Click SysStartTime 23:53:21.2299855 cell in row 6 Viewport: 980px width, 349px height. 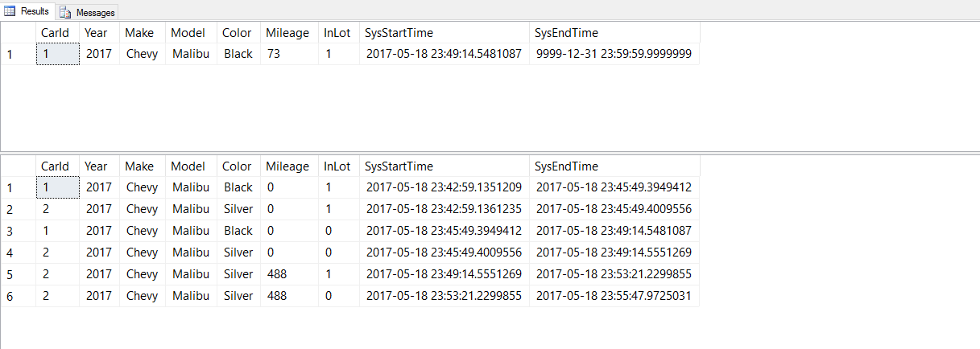[x=443, y=296]
